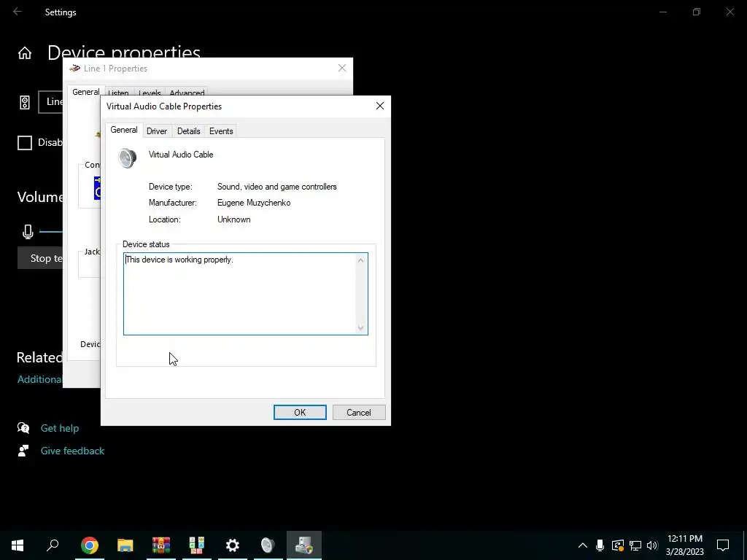The width and height of the screenshot is (747, 560).
Task: Click the Get help chat icon
Action: tap(23, 427)
